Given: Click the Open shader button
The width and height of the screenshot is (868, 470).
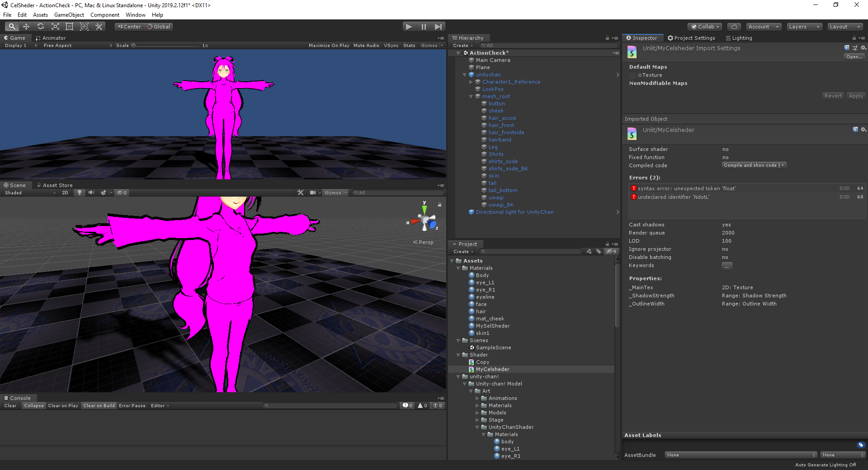Looking at the screenshot, I should (x=854, y=57).
